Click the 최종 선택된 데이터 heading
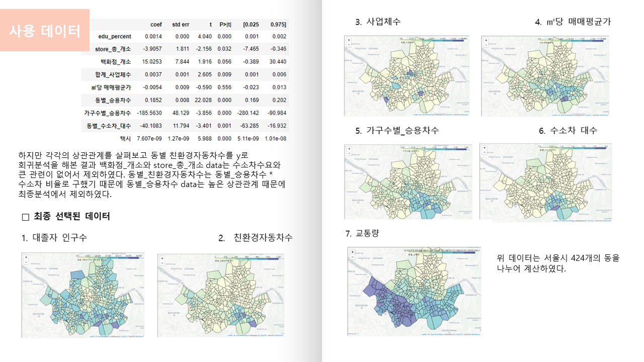Viewport: 644px width, 362px height. [71, 217]
